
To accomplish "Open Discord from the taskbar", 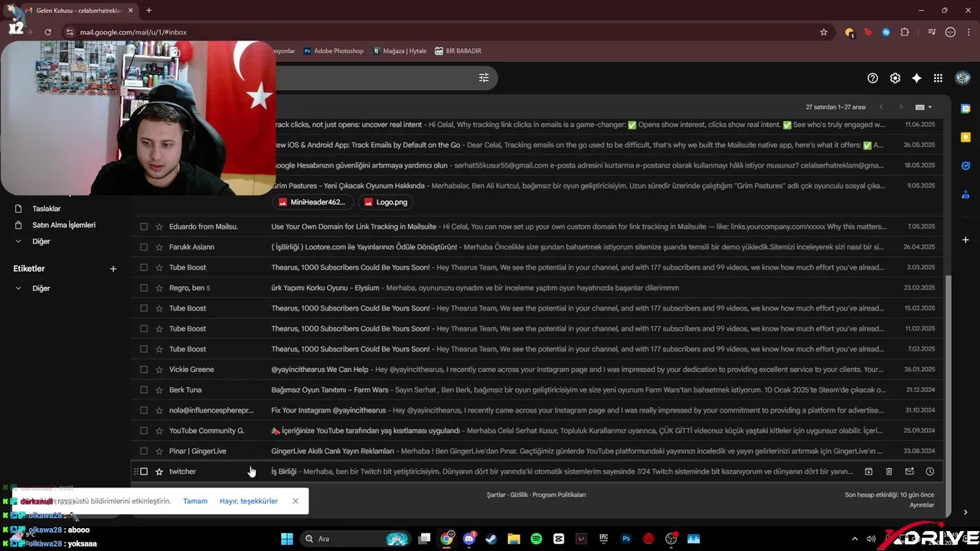I will click(x=469, y=539).
